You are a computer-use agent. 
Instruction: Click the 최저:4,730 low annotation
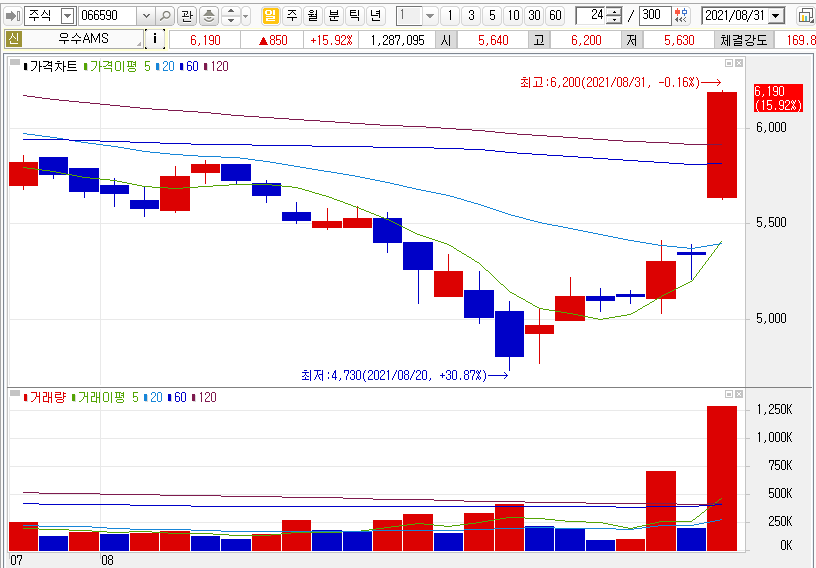coord(404,375)
